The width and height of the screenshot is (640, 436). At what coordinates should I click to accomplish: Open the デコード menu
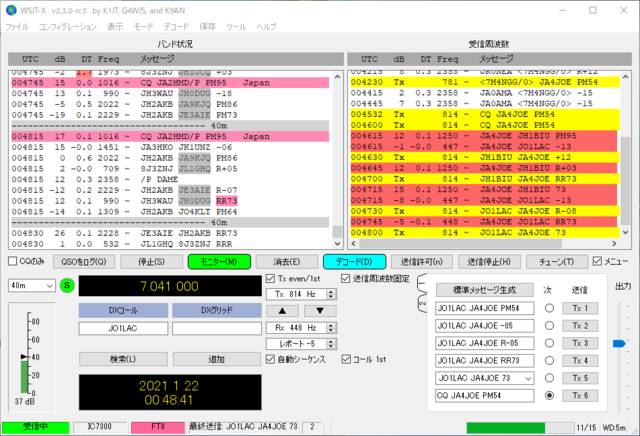[176, 27]
